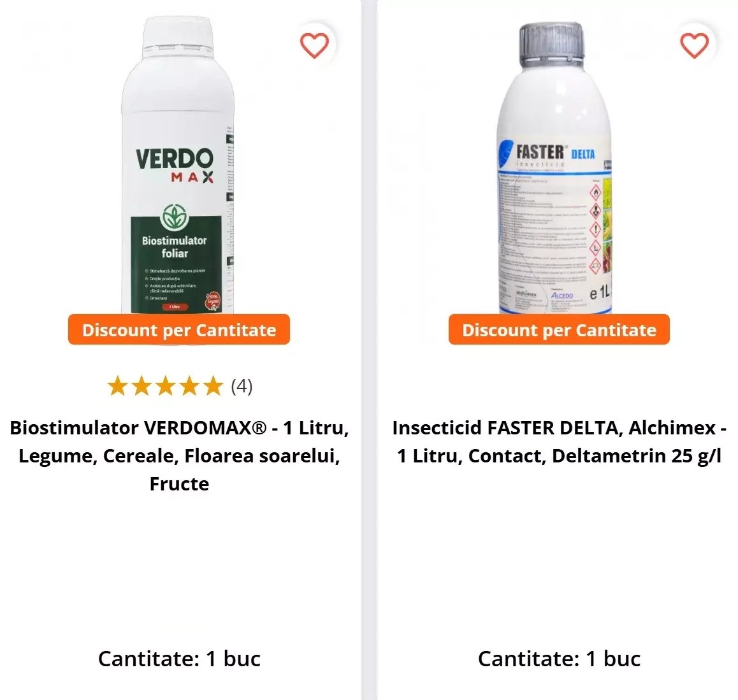
Task: Add VERDOMAX biostimulator to wishlist heart
Action: point(314,46)
